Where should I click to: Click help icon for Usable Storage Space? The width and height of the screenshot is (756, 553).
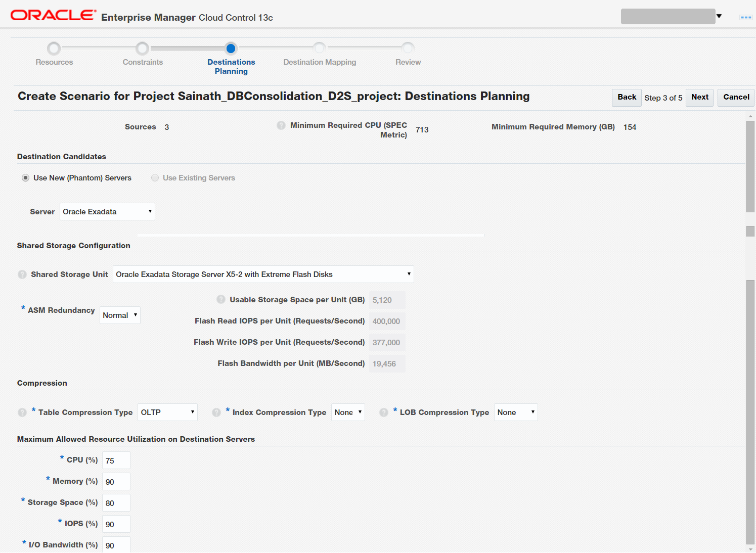[221, 299]
